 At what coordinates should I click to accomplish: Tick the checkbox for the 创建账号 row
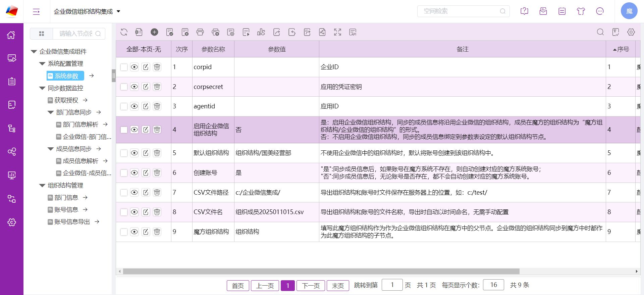click(x=124, y=173)
